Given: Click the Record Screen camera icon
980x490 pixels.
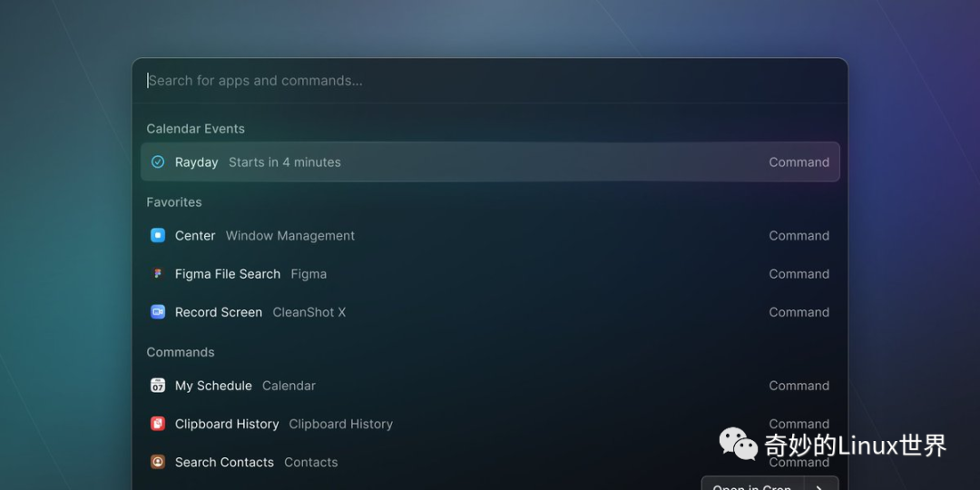Looking at the screenshot, I should tap(158, 312).
